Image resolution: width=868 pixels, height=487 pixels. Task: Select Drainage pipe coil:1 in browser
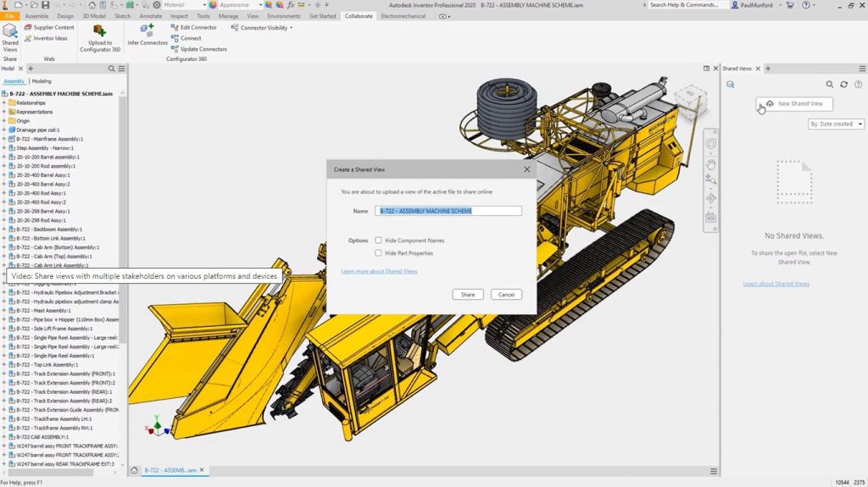[x=37, y=130]
